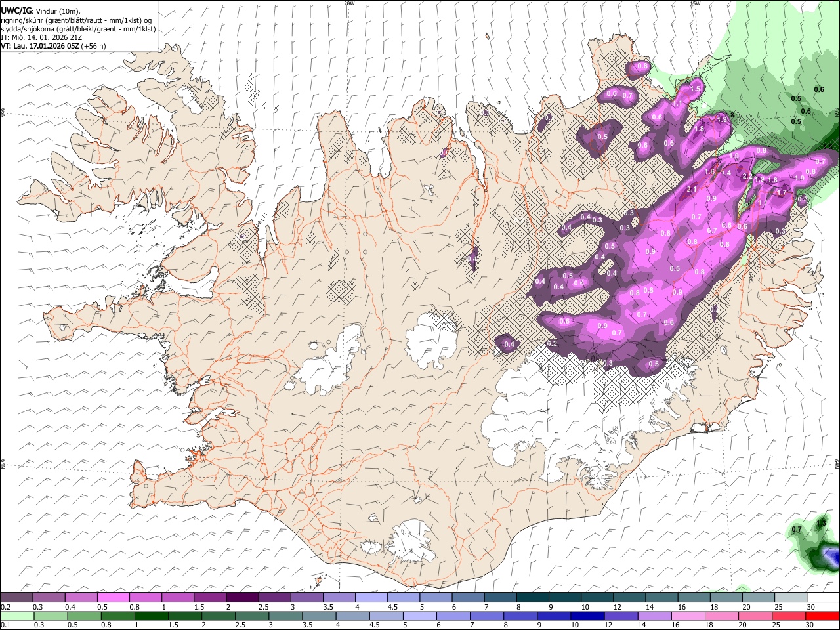Screen dimensions: 840x630
Task: Click the bright pink 0.5 swatch in the upper scale
Action: click(113, 597)
